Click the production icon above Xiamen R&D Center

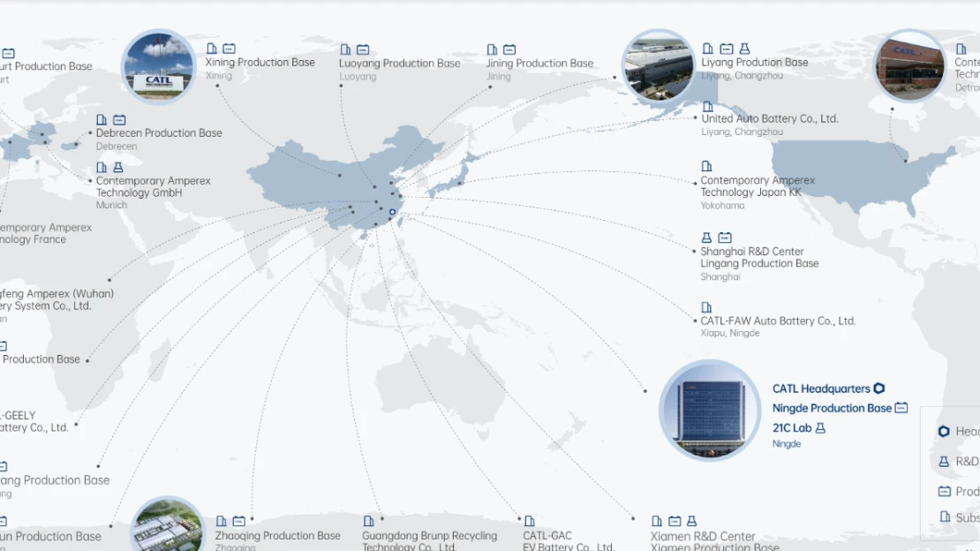point(675,521)
